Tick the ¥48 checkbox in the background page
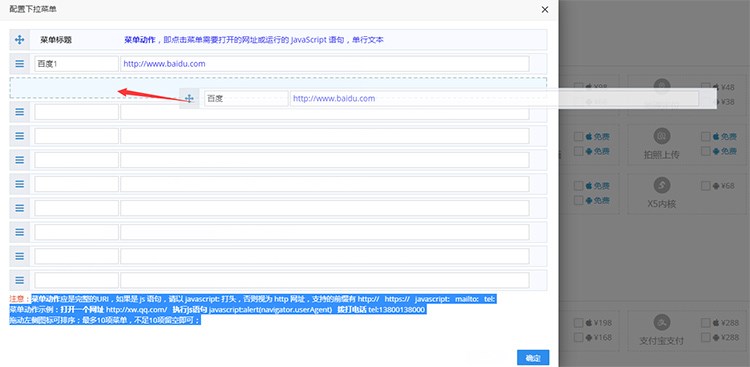This screenshot has height=367, width=750. point(706,87)
